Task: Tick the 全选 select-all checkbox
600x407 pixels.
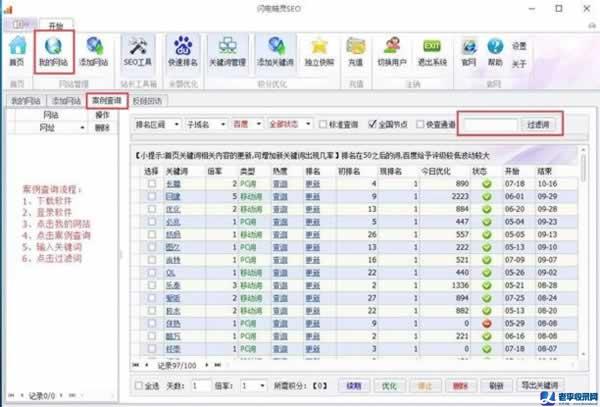Action: click(x=139, y=386)
